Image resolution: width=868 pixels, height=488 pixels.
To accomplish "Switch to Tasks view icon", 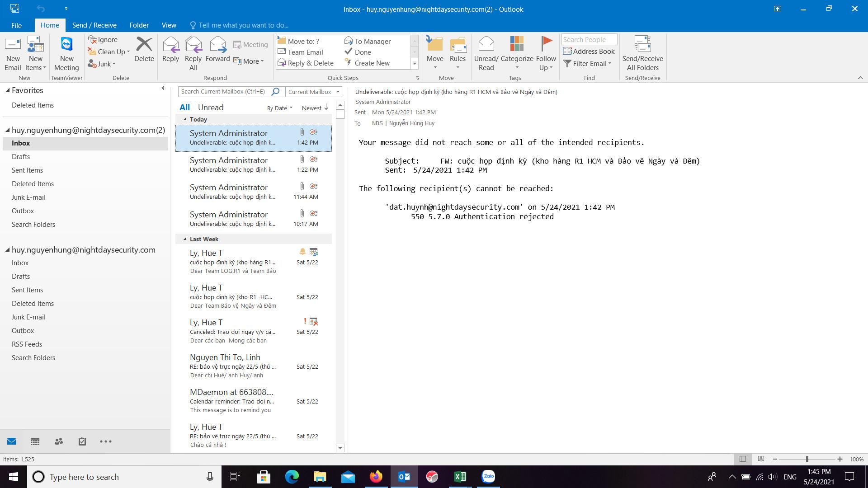I will click(82, 441).
